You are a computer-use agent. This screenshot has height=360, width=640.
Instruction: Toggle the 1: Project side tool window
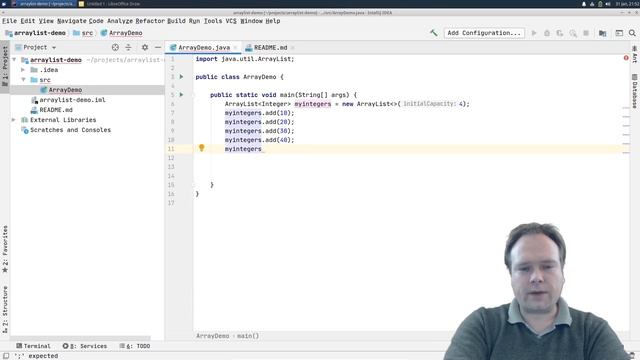[5, 66]
